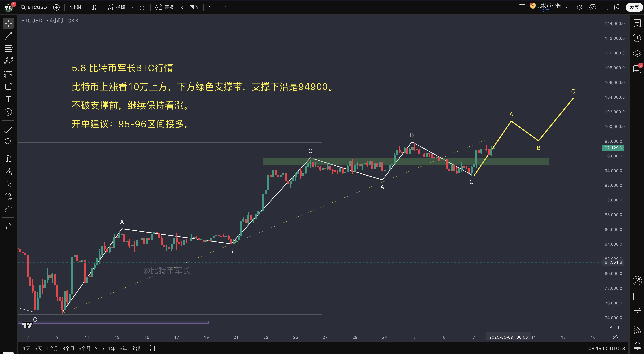Image resolution: width=644 pixels, height=354 pixels.
Task: Open the 08:19:50 UTC+8 timezone menu
Action: point(607,348)
